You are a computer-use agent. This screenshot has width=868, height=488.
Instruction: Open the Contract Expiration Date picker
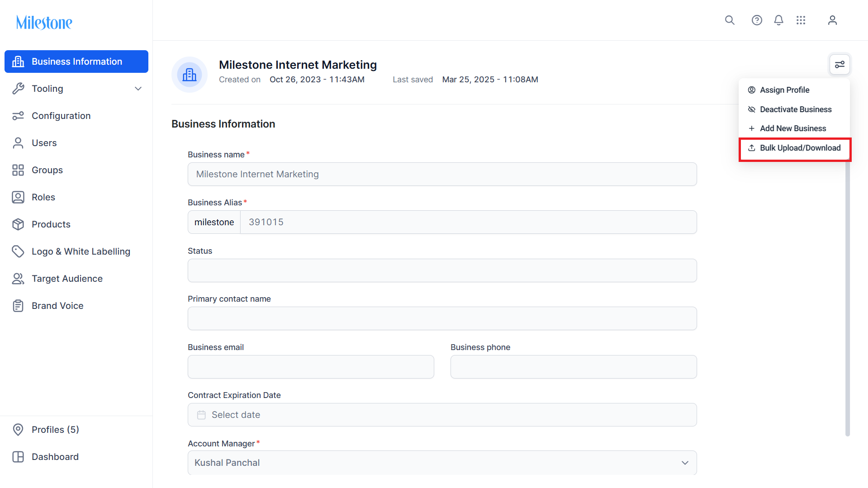coord(442,415)
